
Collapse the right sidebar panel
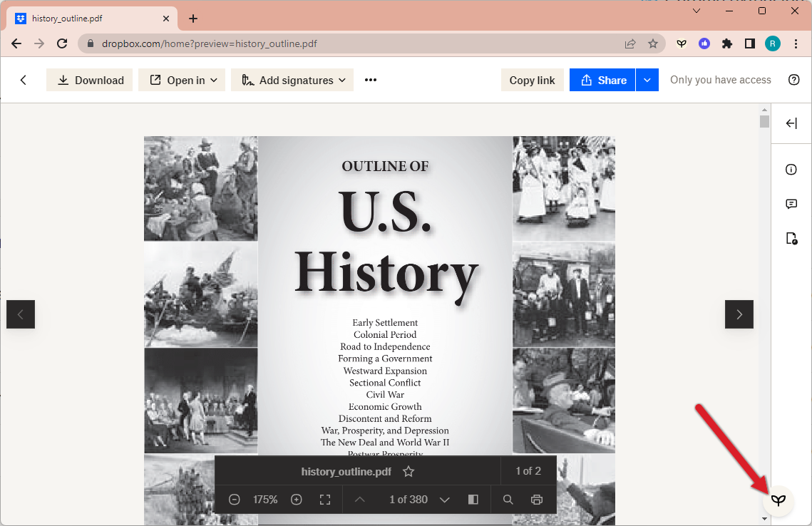(x=791, y=123)
